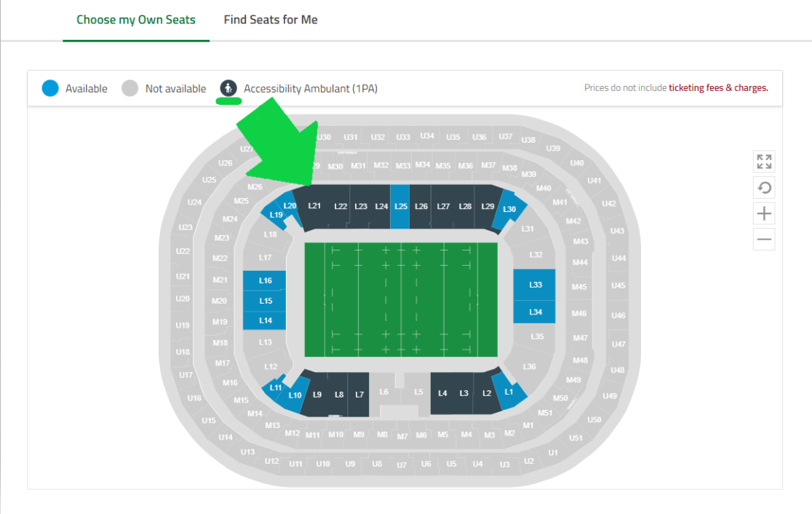Select available section L30

point(509,210)
